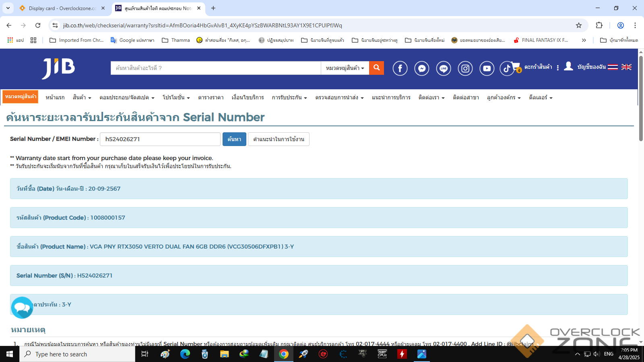Expand the หมวดหมู่สินค้า search category dropdown
The width and height of the screenshot is (644, 362).
345,68
